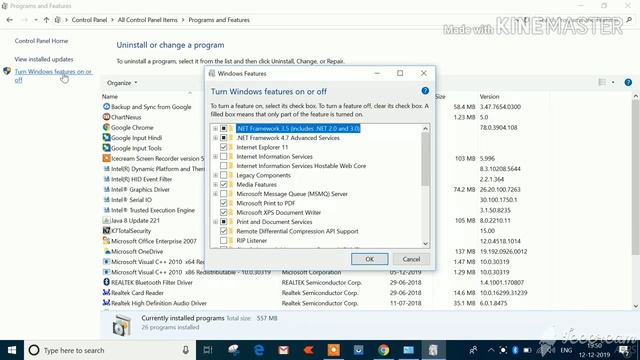Click the K7TotalSecurity icon
The width and height of the screenshot is (640, 360).
(107, 231)
